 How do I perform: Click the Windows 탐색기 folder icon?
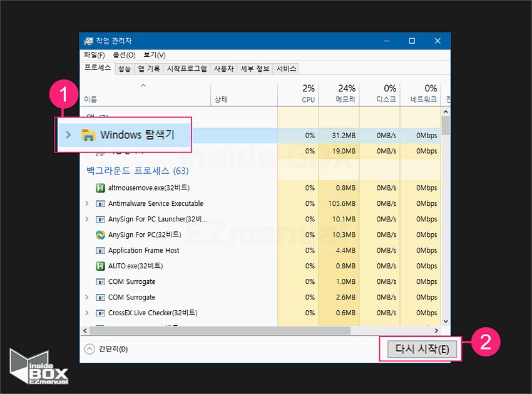click(x=88, y=135)
